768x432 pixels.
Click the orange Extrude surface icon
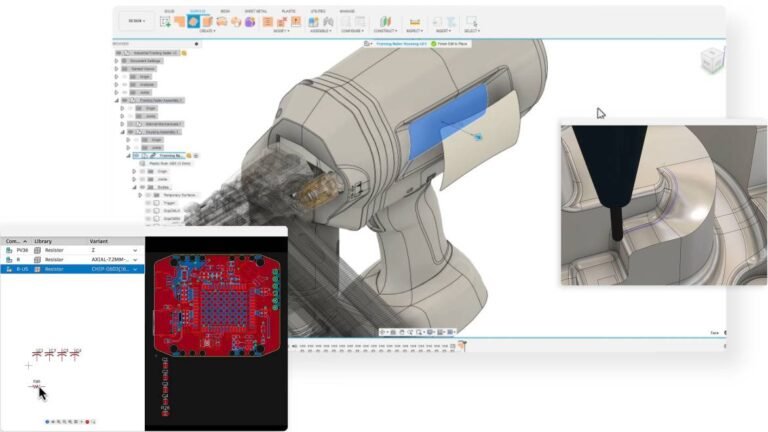180,22
